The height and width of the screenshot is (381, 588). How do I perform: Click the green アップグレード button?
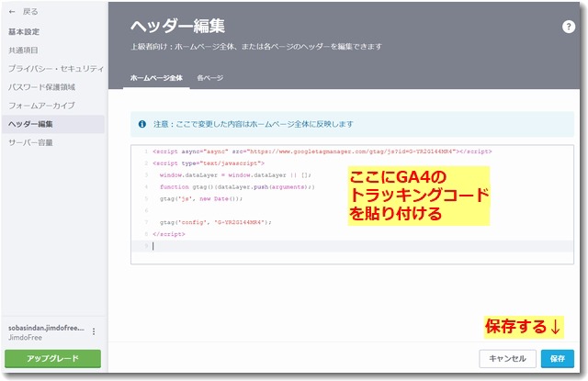click(x=52, y=359)
